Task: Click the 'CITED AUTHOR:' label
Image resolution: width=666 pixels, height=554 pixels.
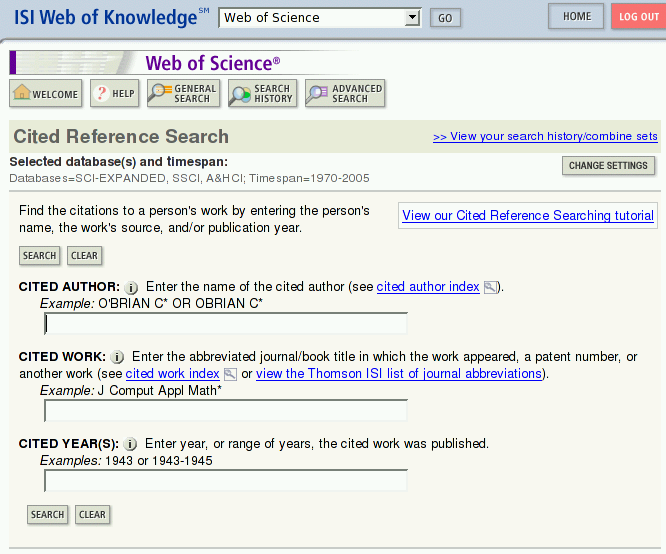Action: coord(69,287)
